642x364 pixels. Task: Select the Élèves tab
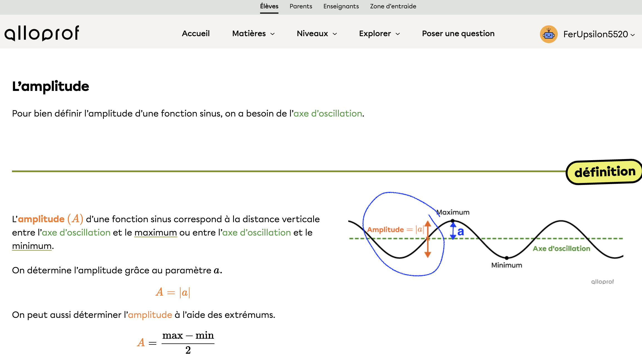click(x=269, y=6)
